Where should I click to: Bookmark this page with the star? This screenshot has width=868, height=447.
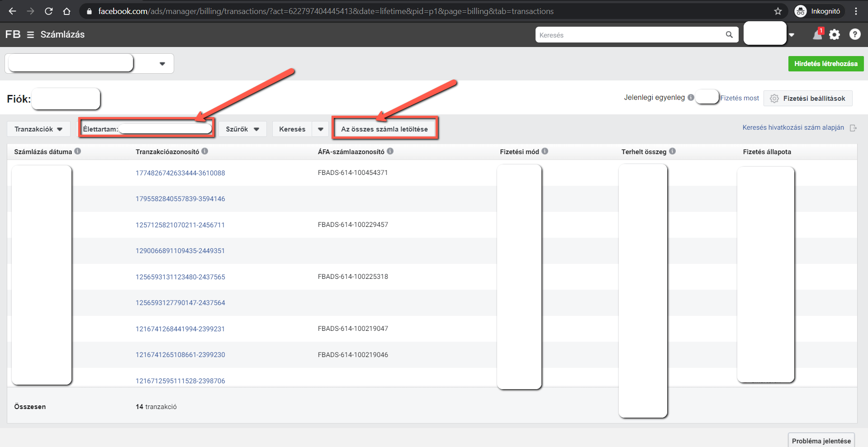(778, 11)
